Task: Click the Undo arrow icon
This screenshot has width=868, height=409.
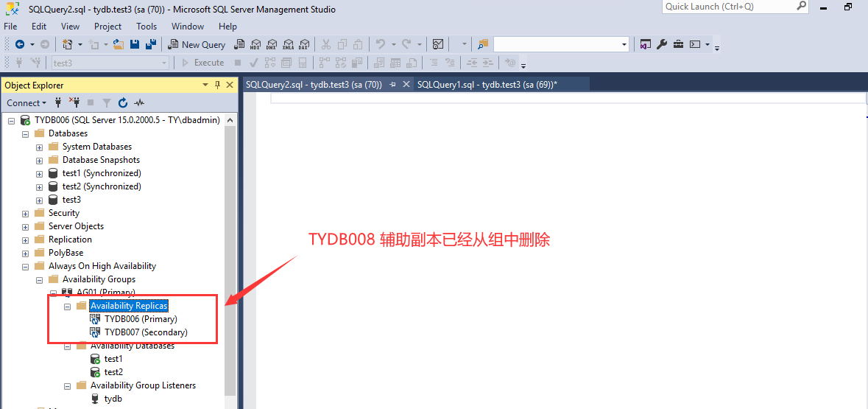Action: coord(381,44)
